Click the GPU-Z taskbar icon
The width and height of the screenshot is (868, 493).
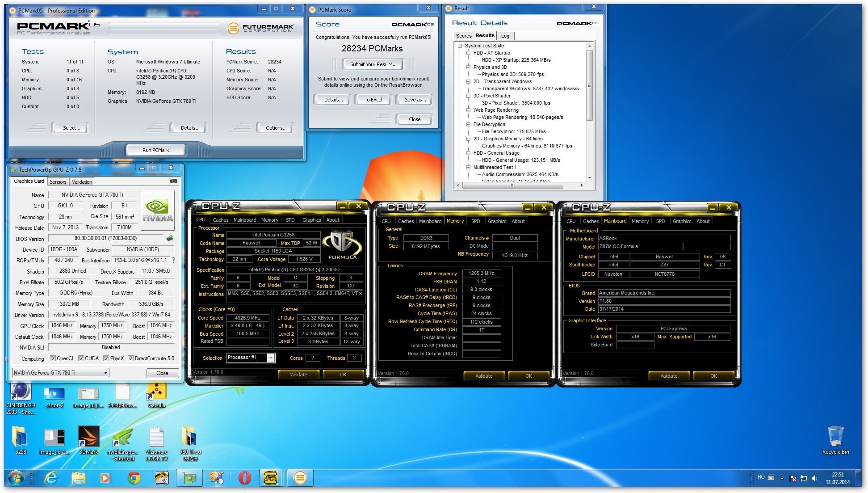(189, 478)
